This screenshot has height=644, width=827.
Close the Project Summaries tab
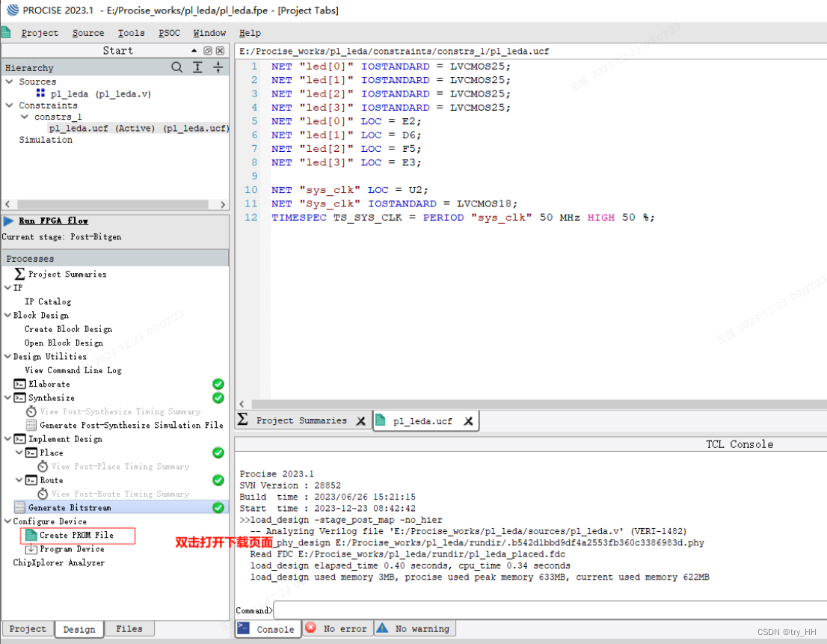pyautogui.click(x=360, y=421)
